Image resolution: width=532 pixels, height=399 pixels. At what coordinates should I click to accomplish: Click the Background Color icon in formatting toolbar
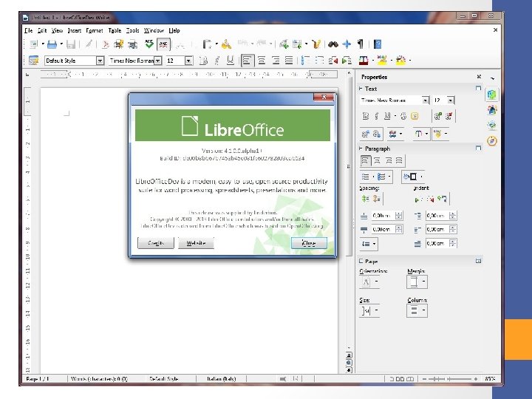(x=400, y=61)
